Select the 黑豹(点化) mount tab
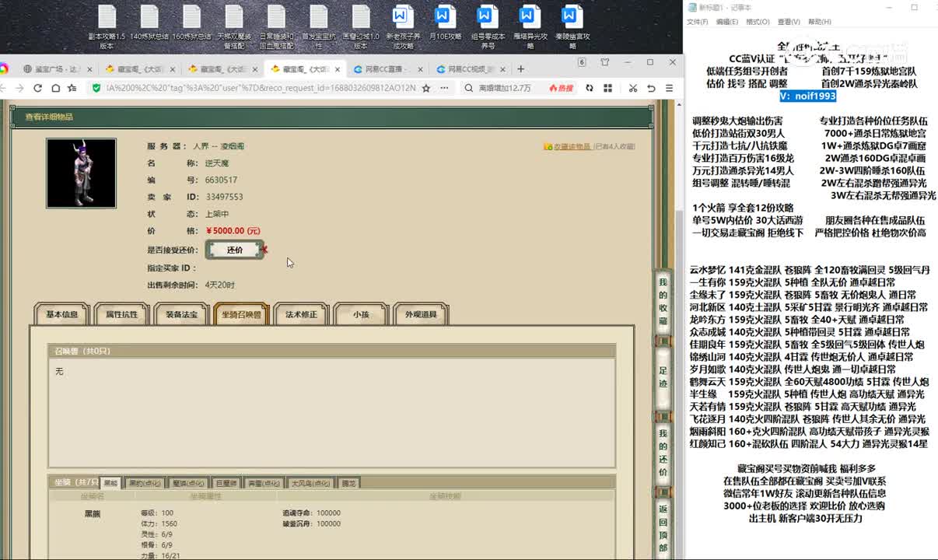Screen dimensions: 938x560 [x=145, y=483]
